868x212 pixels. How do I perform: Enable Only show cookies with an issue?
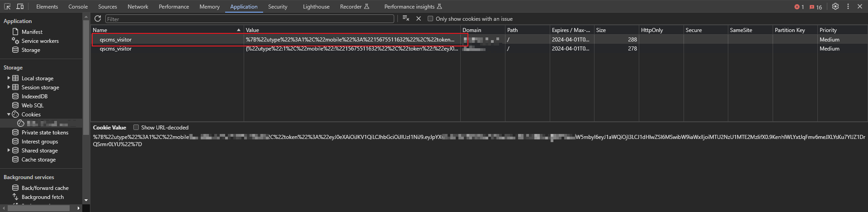pyautogui.click(x=430, y=18)
